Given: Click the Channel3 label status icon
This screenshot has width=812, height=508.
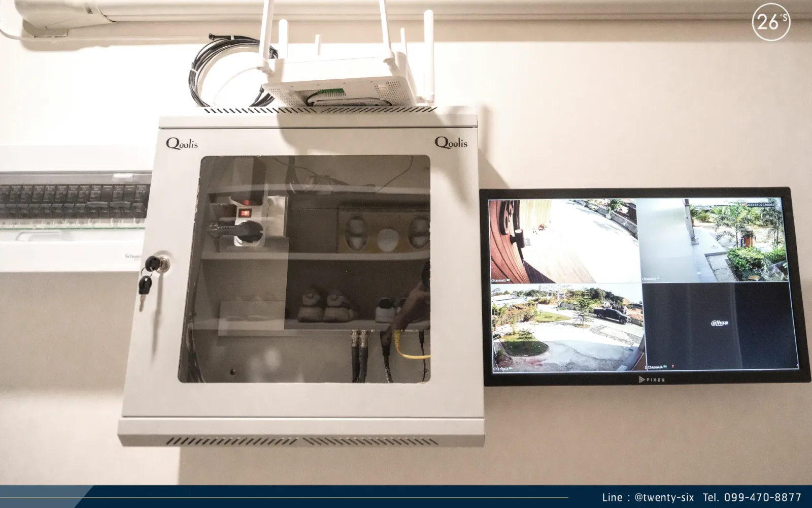Looking at the screenshot, I should (x=511, y=368).
